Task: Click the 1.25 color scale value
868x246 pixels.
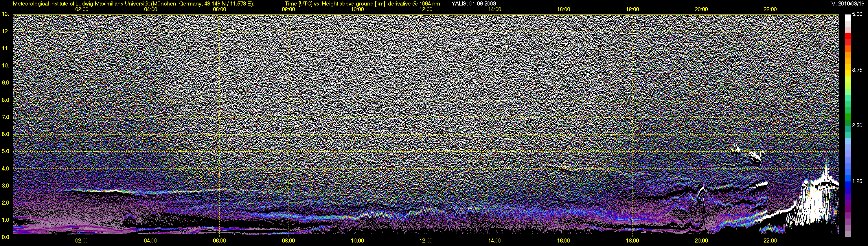Action: [857, 181]
